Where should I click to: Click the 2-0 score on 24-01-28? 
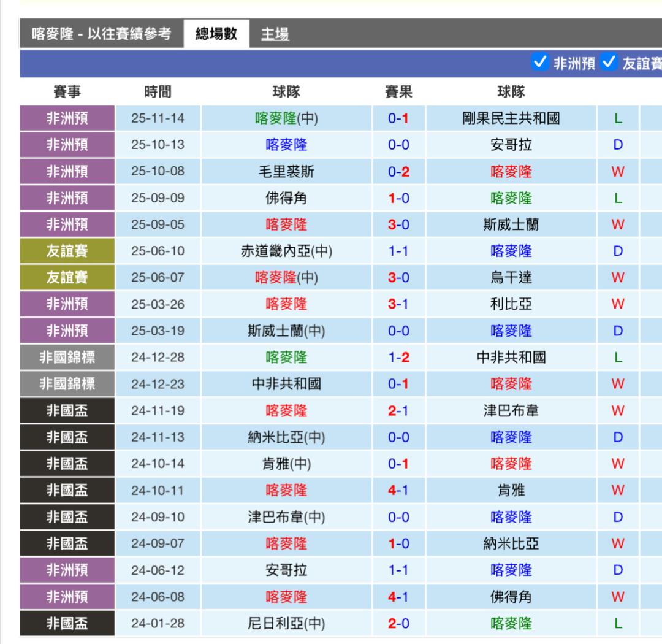398,624
